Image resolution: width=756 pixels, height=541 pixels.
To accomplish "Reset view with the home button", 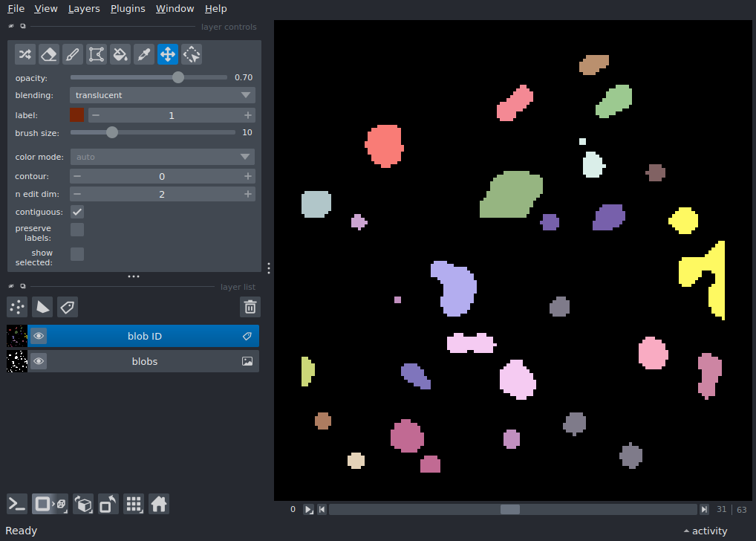I will coord(159,505).
